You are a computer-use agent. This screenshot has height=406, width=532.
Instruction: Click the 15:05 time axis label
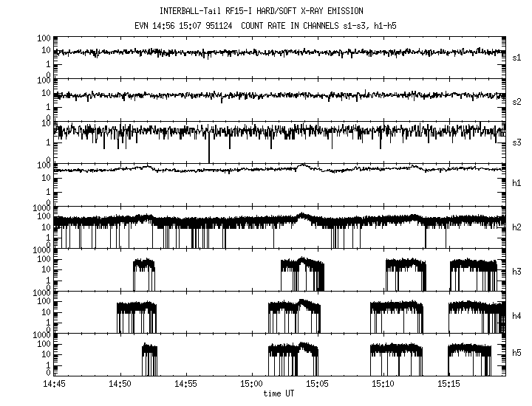click(x=317, y=384)
